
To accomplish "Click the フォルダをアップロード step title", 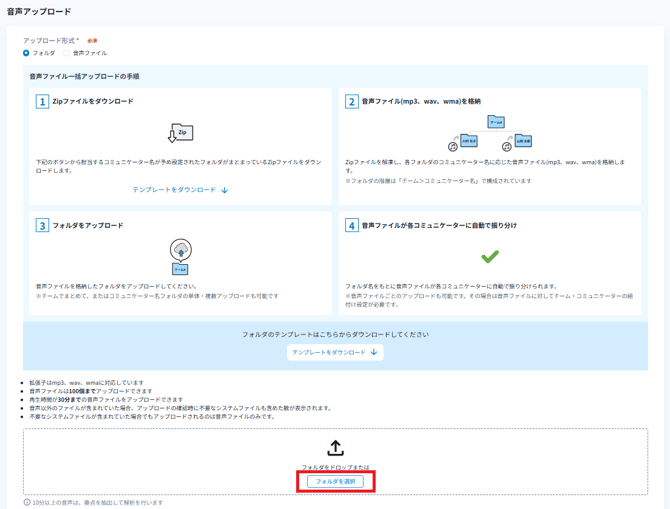I will (88, 225).
